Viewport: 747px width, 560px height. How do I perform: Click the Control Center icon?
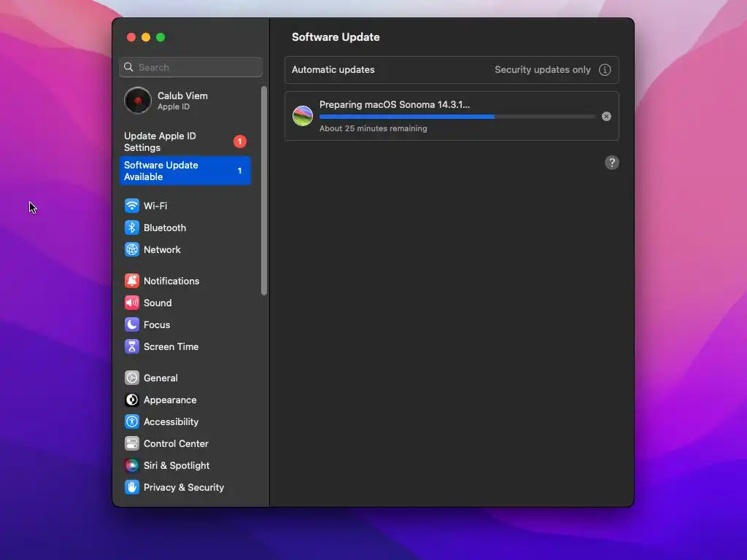coord(132,444)
